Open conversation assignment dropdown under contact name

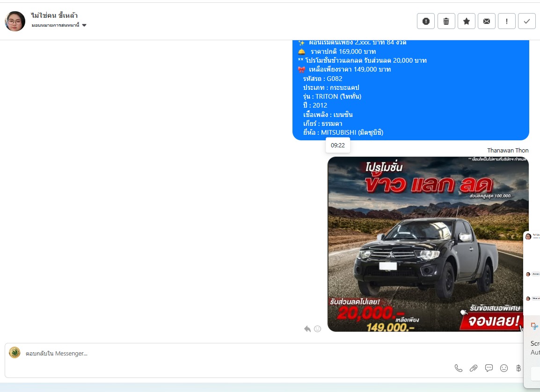pyautogui.click(x=59, y=25)
